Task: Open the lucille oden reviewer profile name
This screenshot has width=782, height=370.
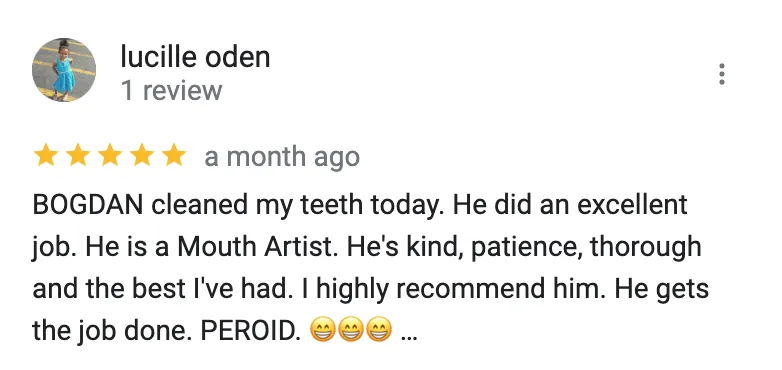Action: pos(195,57)
